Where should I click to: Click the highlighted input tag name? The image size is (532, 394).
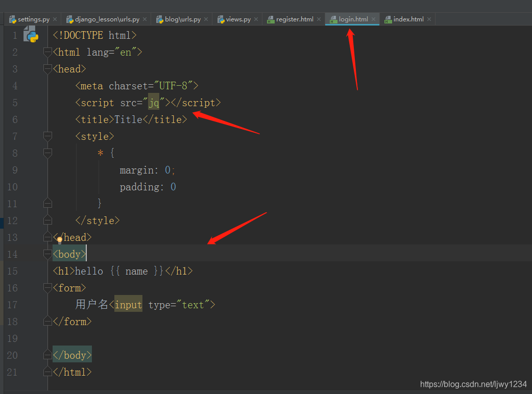coord(128,305)
